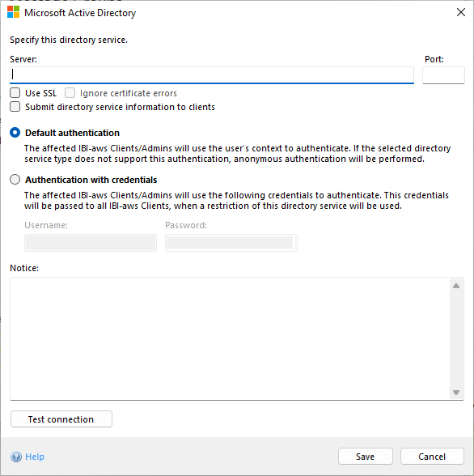
Task: Click the Password text box
Action: 231,243
